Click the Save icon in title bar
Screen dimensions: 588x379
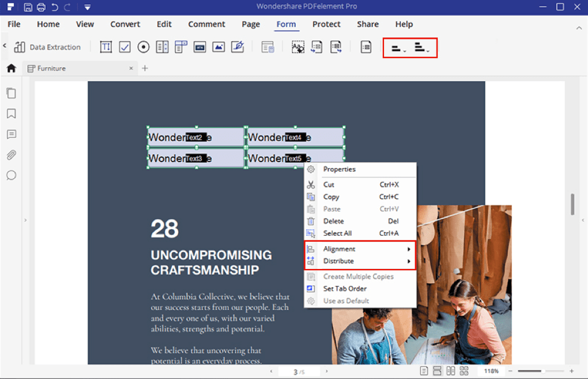point(28,7)
